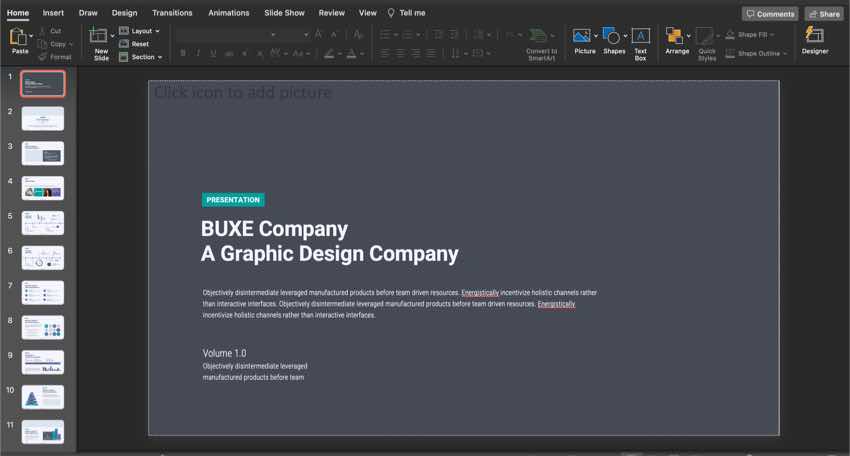Click the decrease font size icon
The width and height of the screenshot is (850, 456).
tap(334, 35)
